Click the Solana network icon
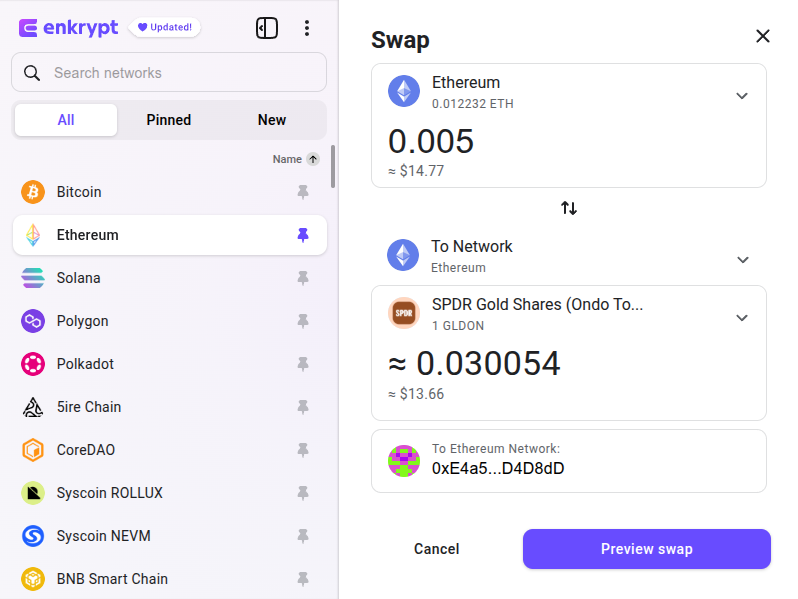Screen dimensions: 798x599 33,278
